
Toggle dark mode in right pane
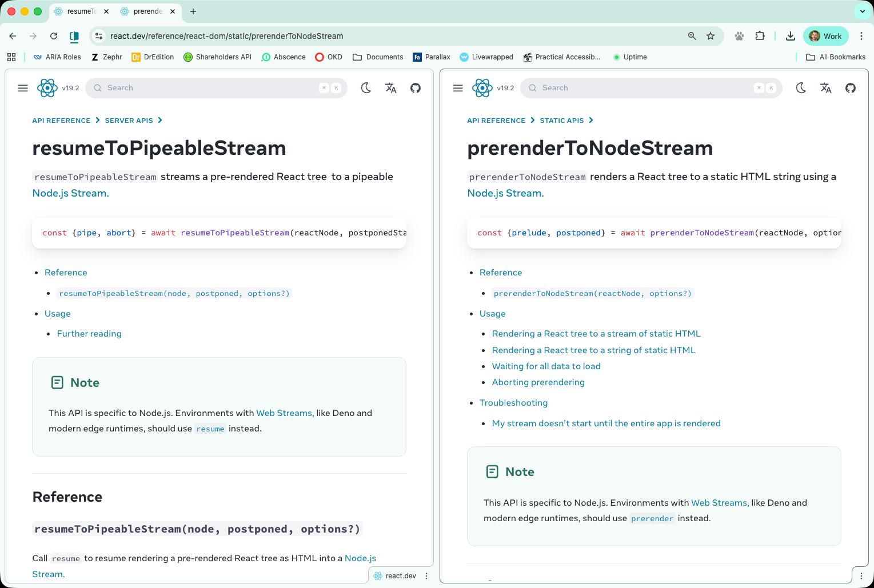801,88
